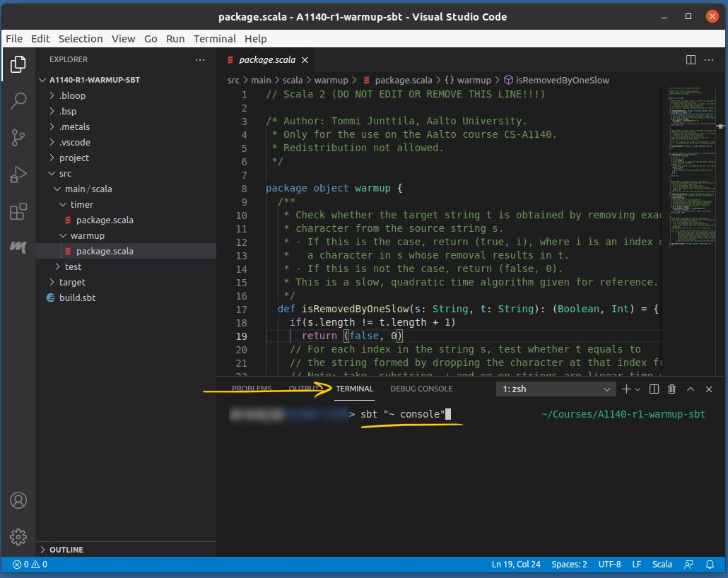This screenshot has width=728, height=578.
Task: Click the Scala language mode in status bar
Action: pyautogui.click(x=662, y=565)
